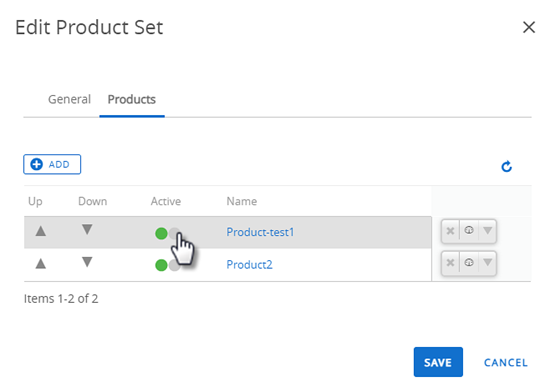Click the middle action icon for Product2

(x=469, y=263)
